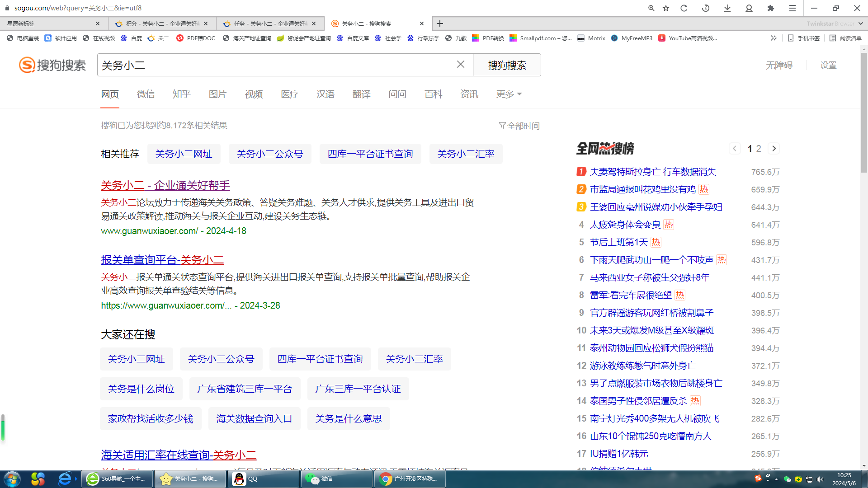
Task: Switch to the 微信 search tab
Action: click(x=146, y=94)
